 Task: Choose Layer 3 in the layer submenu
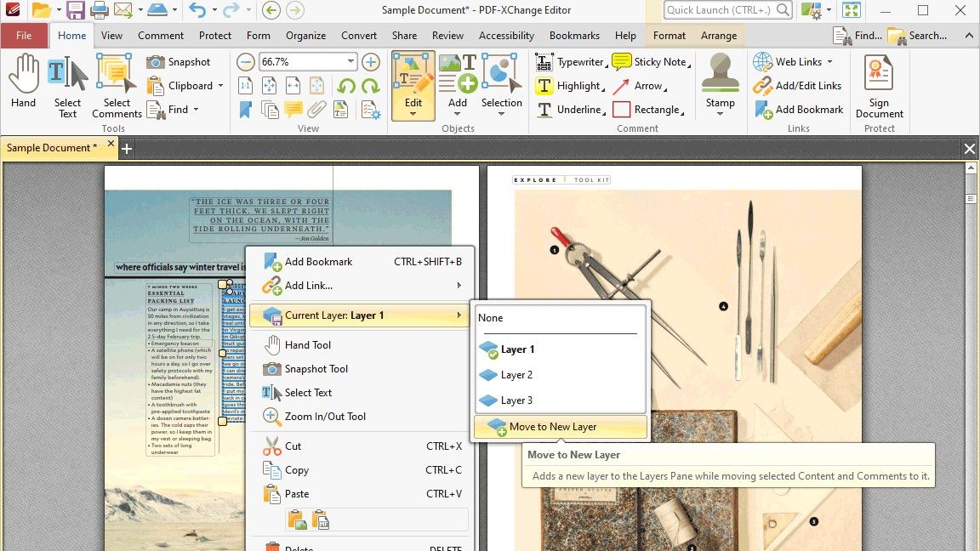pyautogui.click(x=515, y=400)
